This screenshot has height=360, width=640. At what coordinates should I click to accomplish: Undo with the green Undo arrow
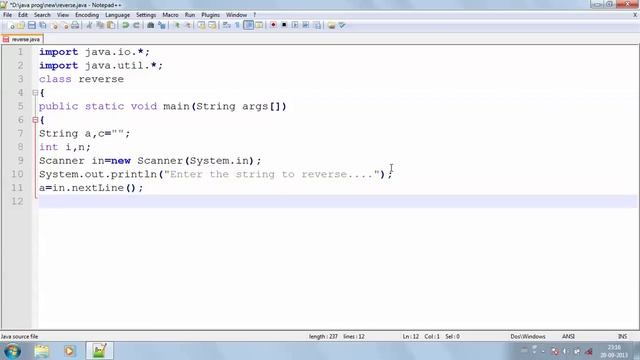click(x=125, y=25)
